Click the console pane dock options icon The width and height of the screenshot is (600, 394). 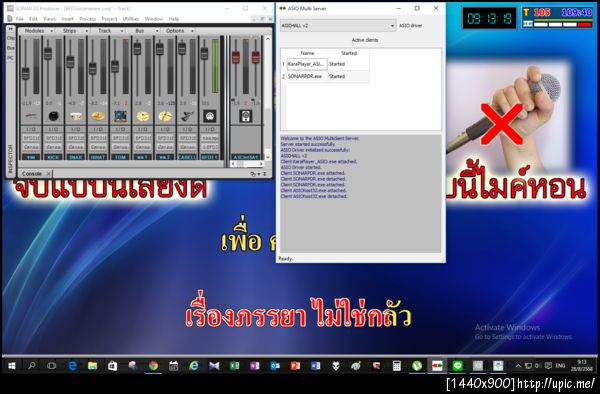pos(253,174)
